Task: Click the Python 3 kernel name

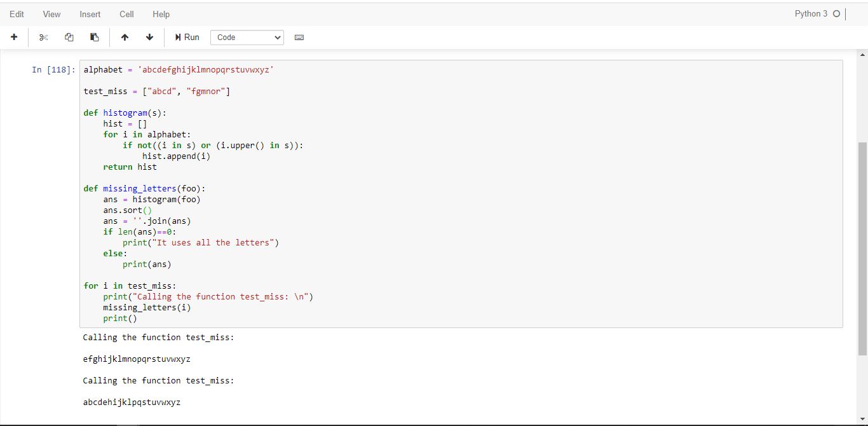Action: [x=811, y=14]
